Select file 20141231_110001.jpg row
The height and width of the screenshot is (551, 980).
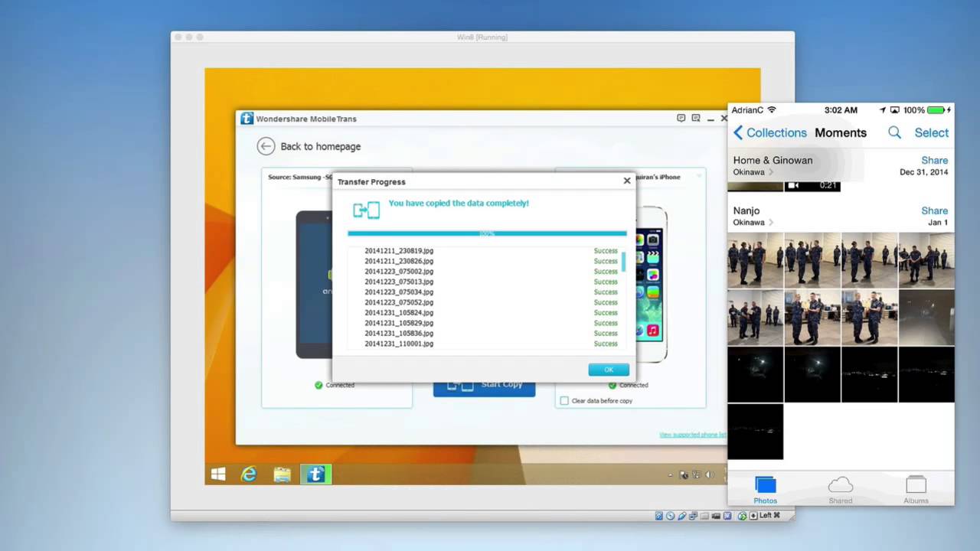click(485, 344)
